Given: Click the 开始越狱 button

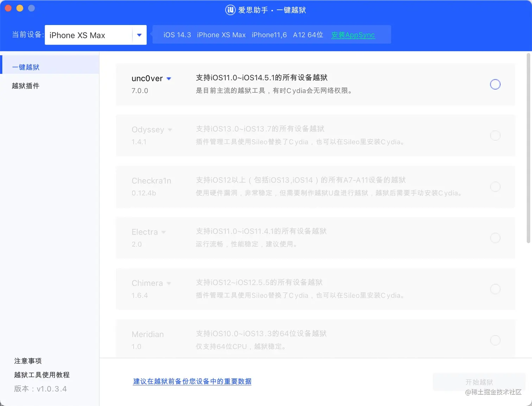Looking at the screenshot, I should 479,382.
